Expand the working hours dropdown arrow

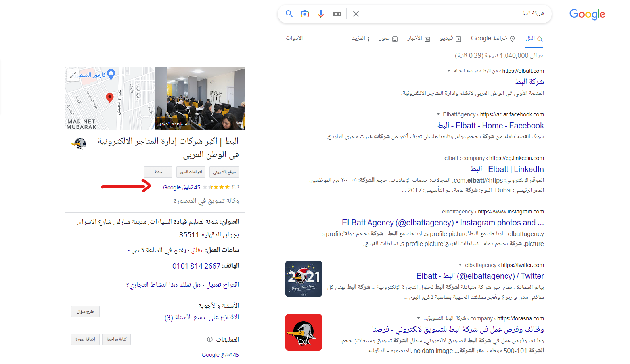coord(129,250)
